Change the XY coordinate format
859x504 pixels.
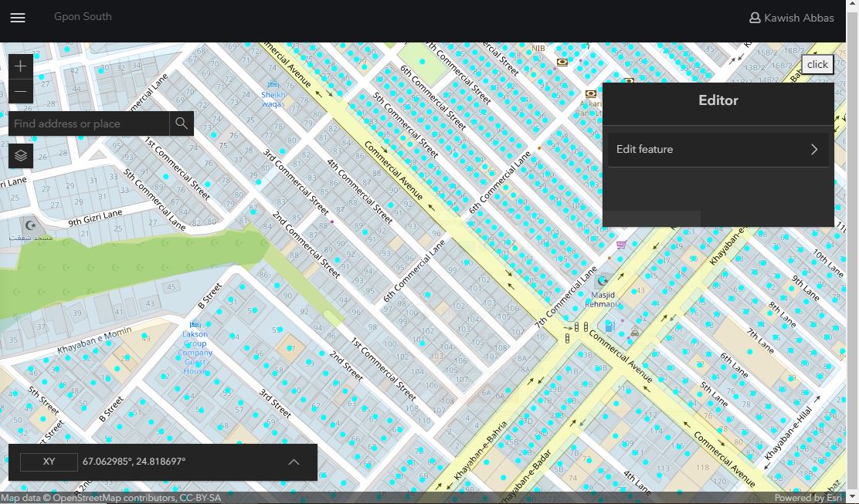[x=49, y=462]
